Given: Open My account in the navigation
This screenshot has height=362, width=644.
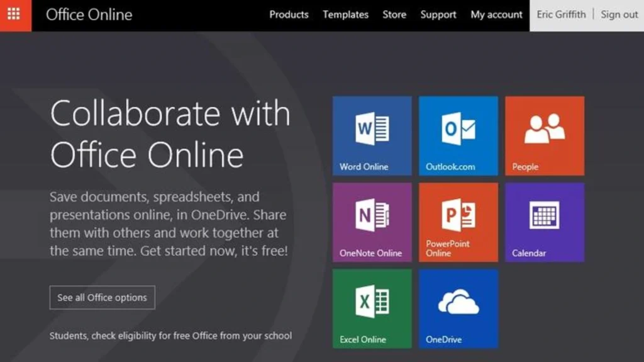Looking at the screenshot, I should (x=497, y=15).
